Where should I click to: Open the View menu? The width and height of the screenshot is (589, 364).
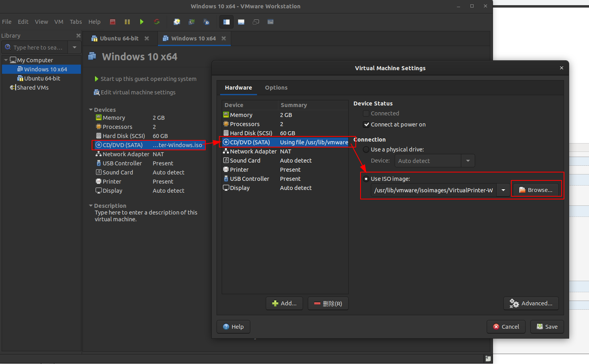pos(41,22)
